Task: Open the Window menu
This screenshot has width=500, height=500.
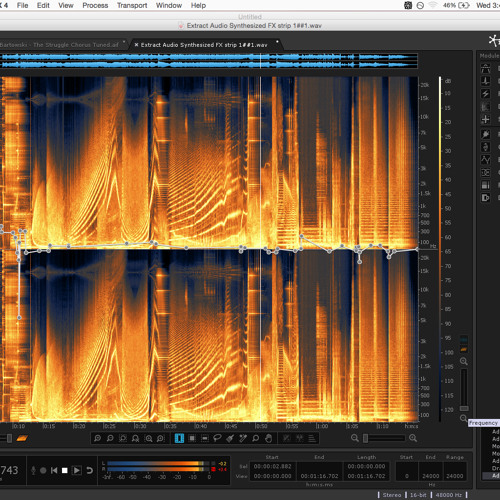Action: (169, 5)
